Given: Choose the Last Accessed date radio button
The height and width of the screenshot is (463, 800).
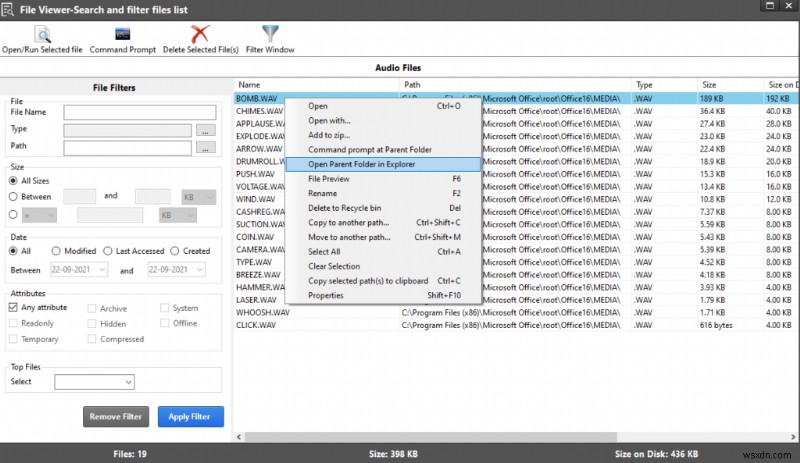Looking at the screenshot, I should point(108,251).
